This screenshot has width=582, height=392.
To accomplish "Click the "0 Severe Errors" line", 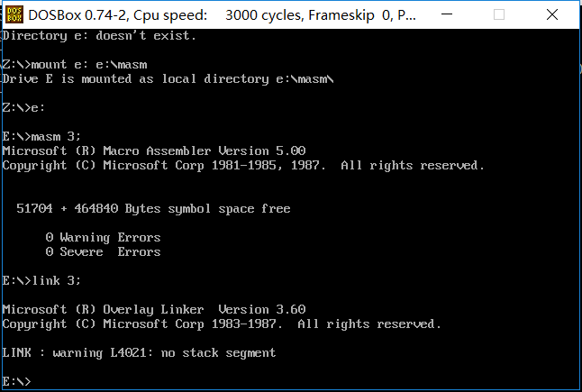I will [103, 252].
